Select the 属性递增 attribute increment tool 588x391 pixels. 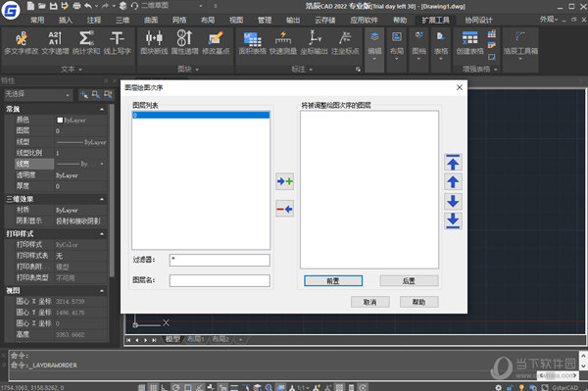(x=184, y=43)
